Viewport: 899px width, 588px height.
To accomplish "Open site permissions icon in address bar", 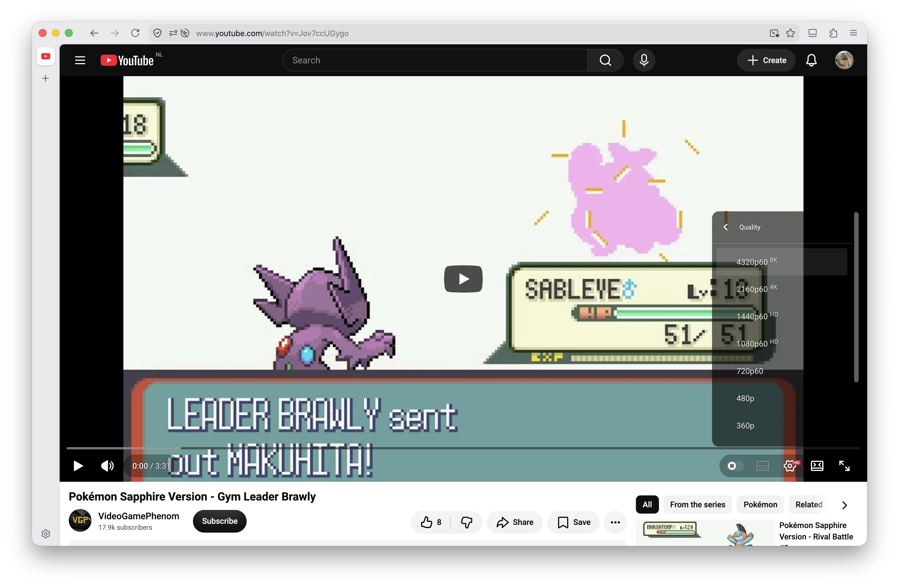I will pos(173,33).
